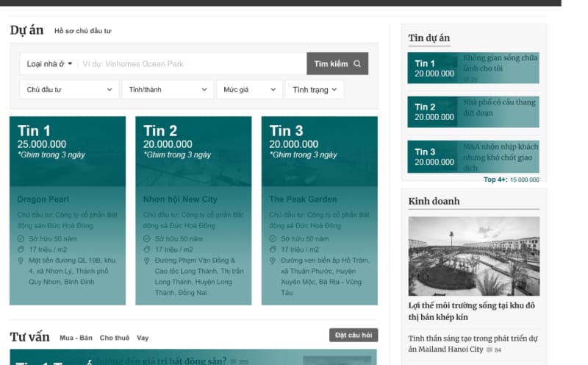
Task: Select the Cho thuê tab
Action: point(114,338)
